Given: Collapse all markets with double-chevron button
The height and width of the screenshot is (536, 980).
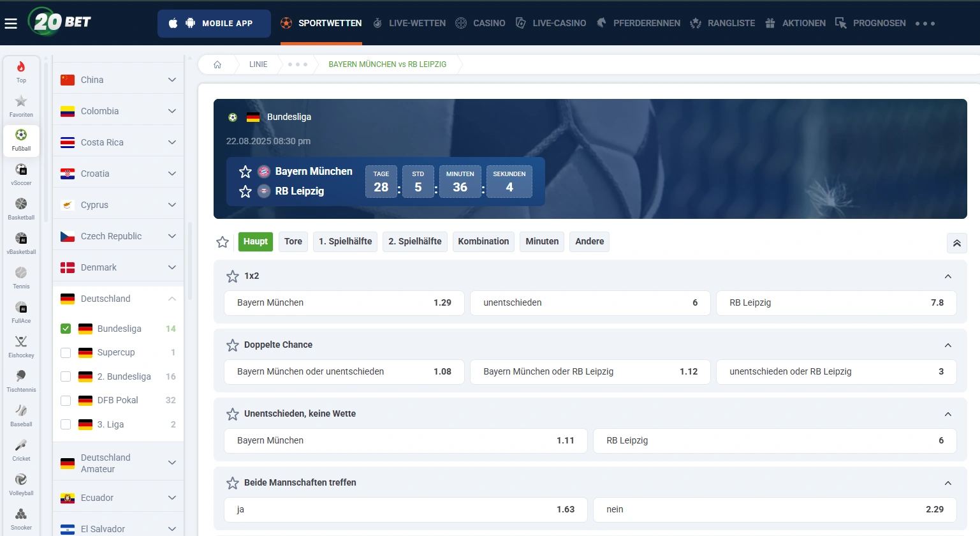Looking at the screenshot, I should (x=957, y=243).
